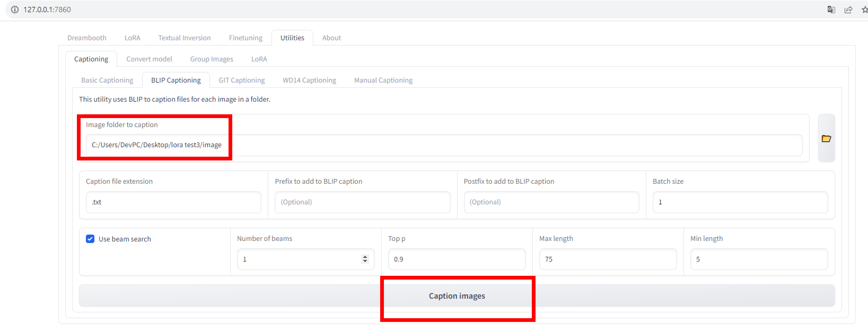
Task: Click the share page icon
Action: (848, 10)
